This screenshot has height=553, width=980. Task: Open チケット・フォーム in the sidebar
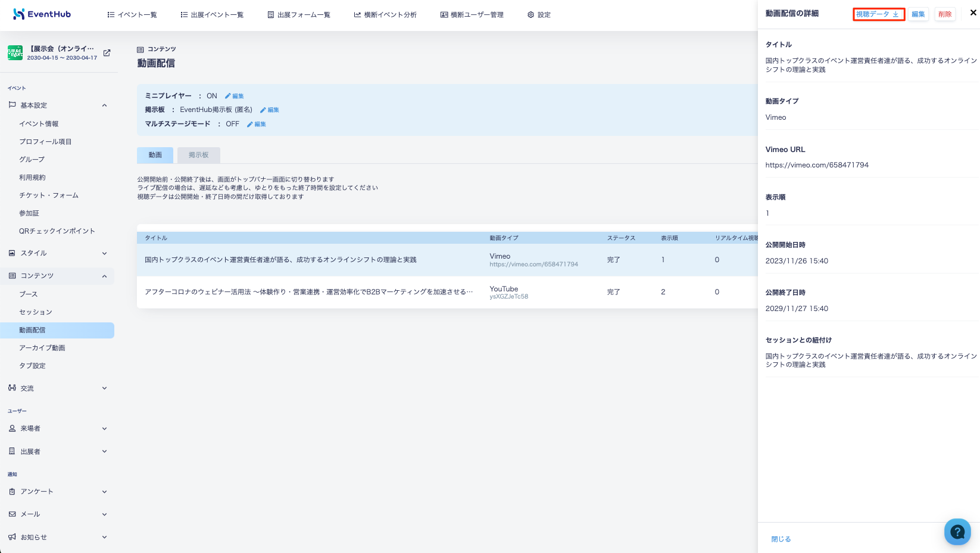coord(49,195)
